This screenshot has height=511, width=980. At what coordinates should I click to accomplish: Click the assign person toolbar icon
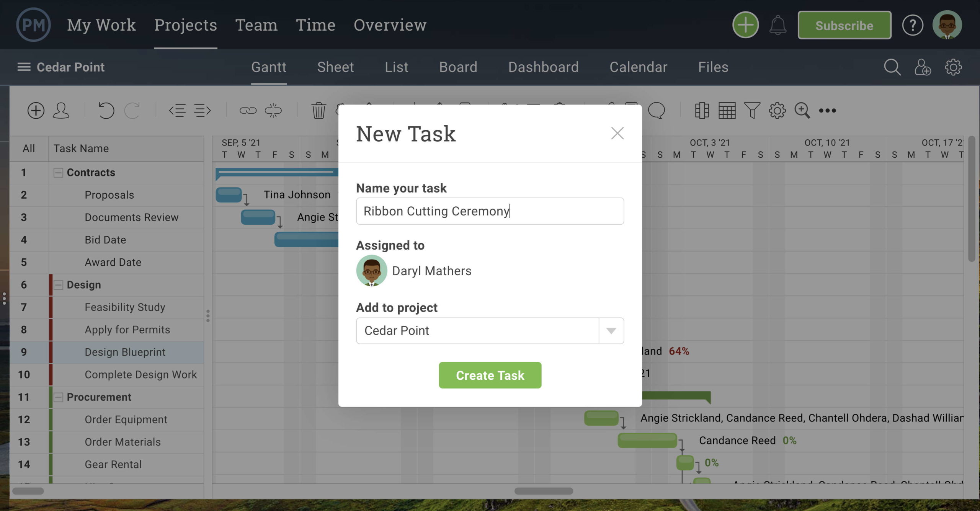[61, 111]
